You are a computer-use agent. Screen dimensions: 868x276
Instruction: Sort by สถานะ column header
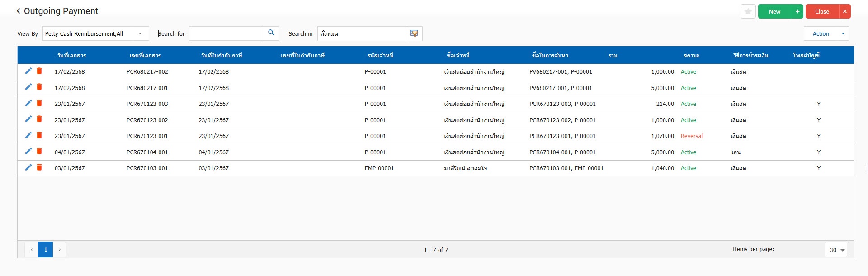point(691,55)
